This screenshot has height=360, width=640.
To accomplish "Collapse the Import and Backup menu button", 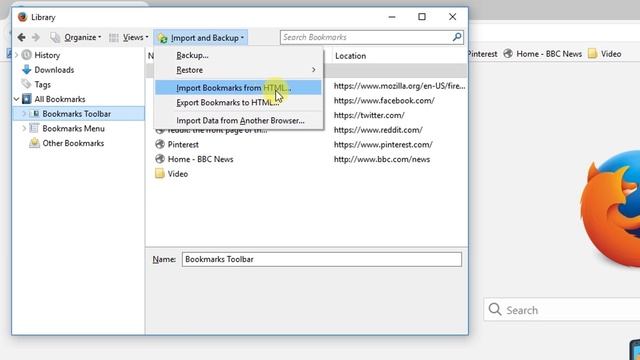I will pyautogui.click(x=201, y=38).
